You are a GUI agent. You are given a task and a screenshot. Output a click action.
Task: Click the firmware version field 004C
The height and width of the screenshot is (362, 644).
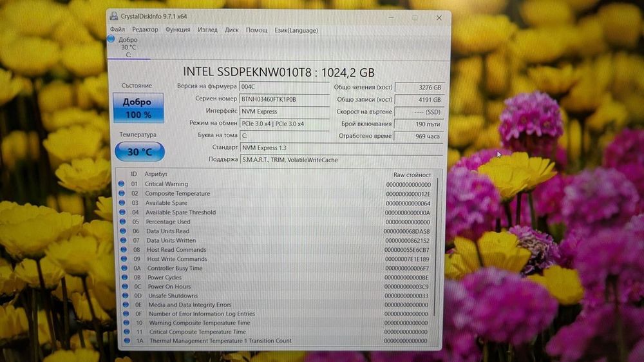point(284,87)
